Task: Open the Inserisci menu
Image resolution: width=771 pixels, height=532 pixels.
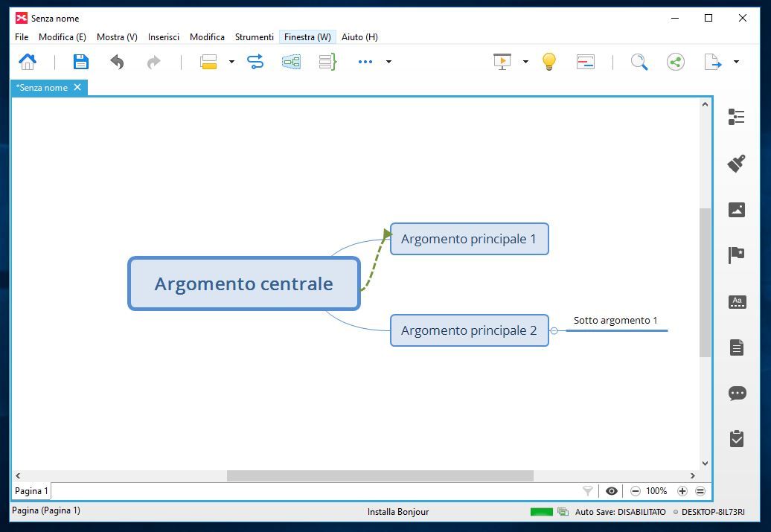Action: (163, 36)
